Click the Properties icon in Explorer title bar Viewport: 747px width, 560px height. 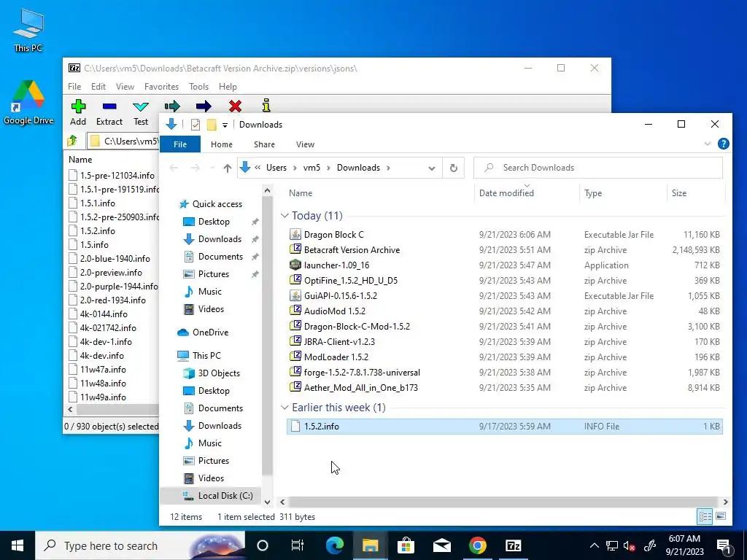pyautogui.click(x=196, y=125)
